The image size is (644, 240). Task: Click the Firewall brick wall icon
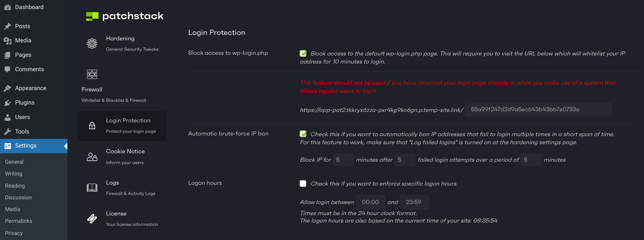pos(92,74)
